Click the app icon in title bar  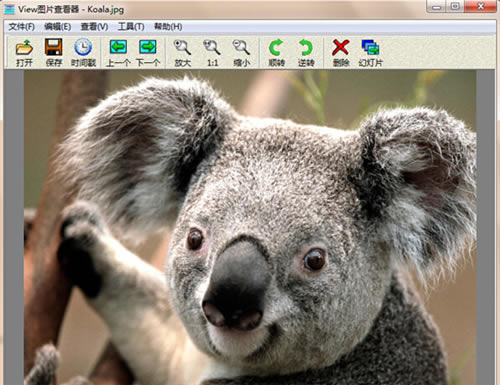[9, 9]
